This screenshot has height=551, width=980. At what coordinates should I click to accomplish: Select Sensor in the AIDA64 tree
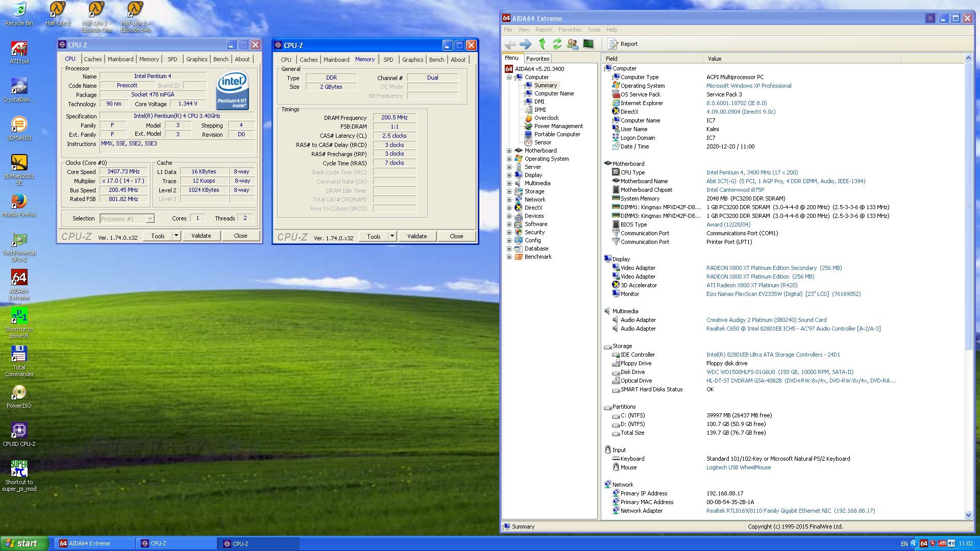click(543, 142)
